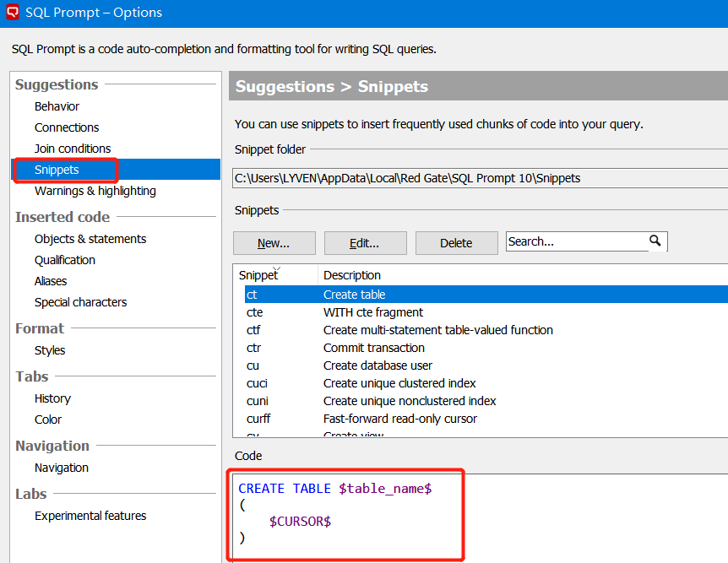Click the search magnifying glass icon
This screenshot has height=563, width=728.
click(x=656, y=241)
